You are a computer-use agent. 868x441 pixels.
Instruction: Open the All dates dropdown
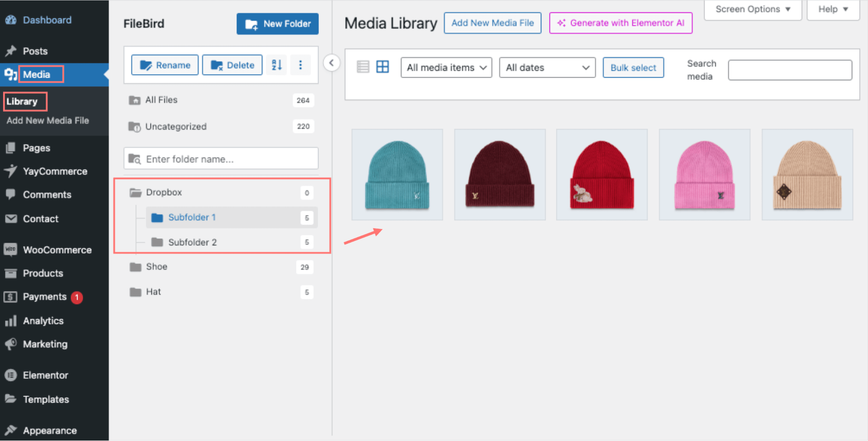[547, 68]
